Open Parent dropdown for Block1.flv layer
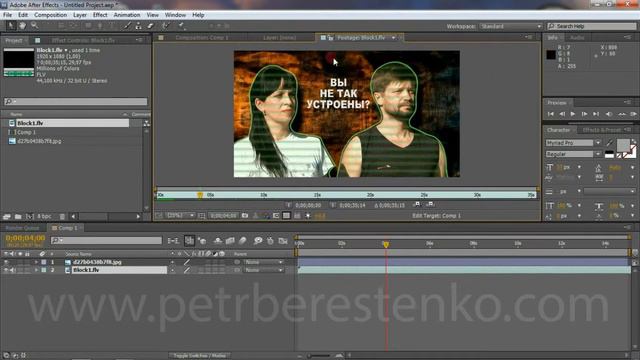Screen dimensions: 640x360 [x=264, y=270]
